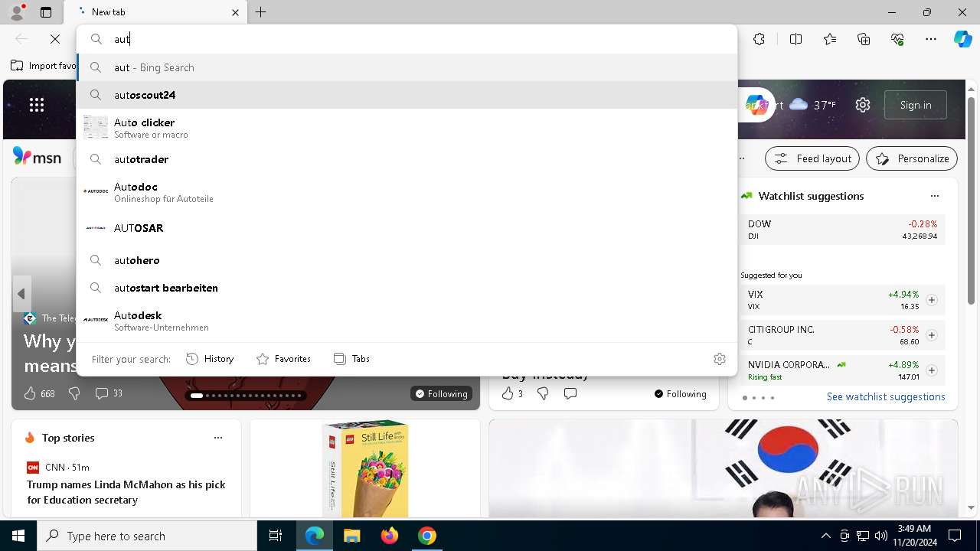Open Browser essentials heart icon
This screenshot has width=980, height=551.
pos(897,39)
